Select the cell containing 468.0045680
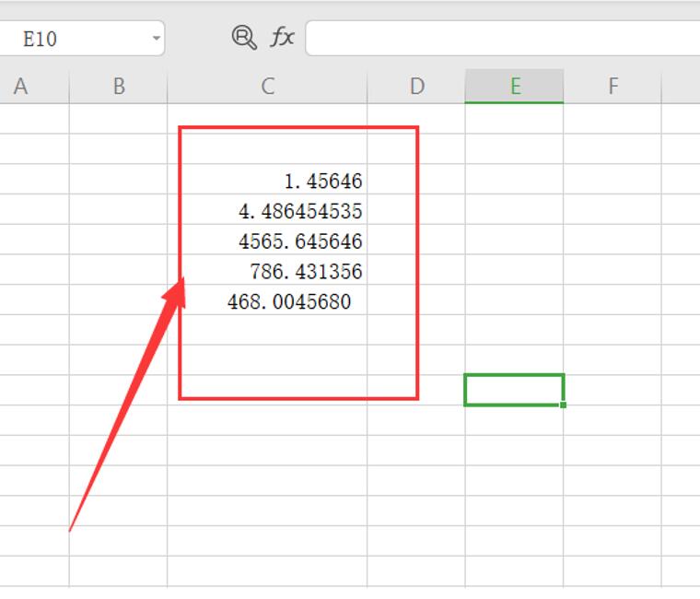The image size is (700, 599). click(x=267, y=299)
